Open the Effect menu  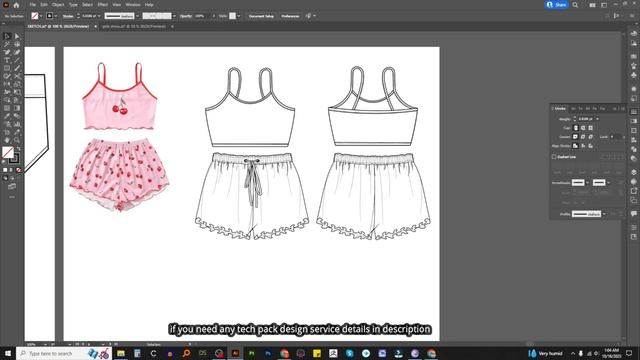[x=102, y=5]
